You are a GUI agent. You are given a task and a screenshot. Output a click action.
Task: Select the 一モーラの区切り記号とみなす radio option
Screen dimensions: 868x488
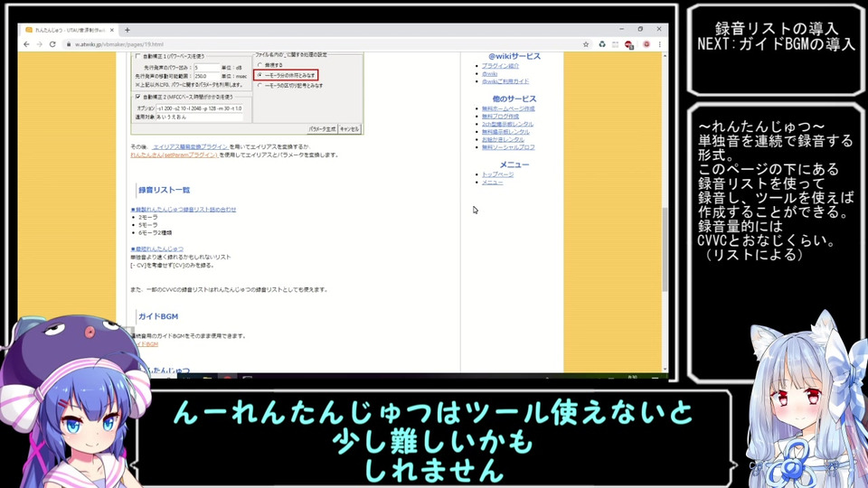tap(259, 85)
